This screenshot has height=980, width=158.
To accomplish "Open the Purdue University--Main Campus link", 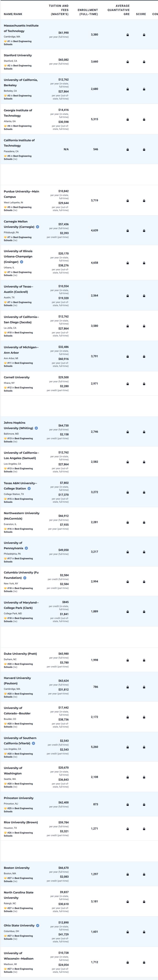I will [21, 194].
